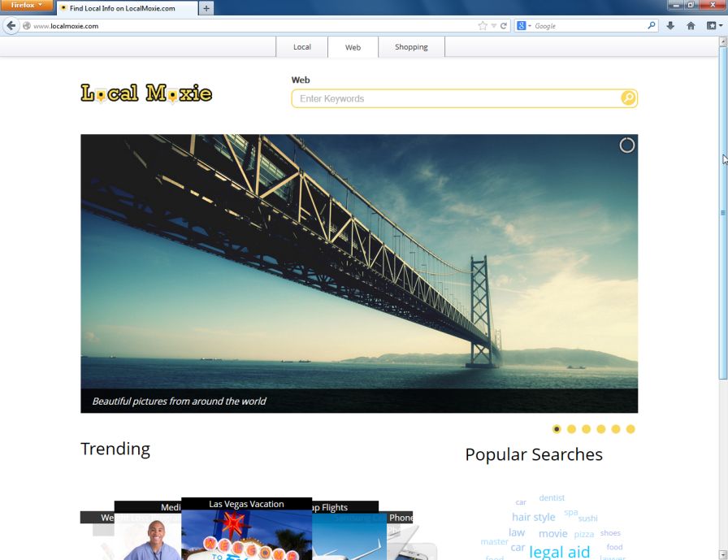Click the 'sushi' popular search
The width and height of the screenshot is (728, 560).
click(x=587, y=519)
